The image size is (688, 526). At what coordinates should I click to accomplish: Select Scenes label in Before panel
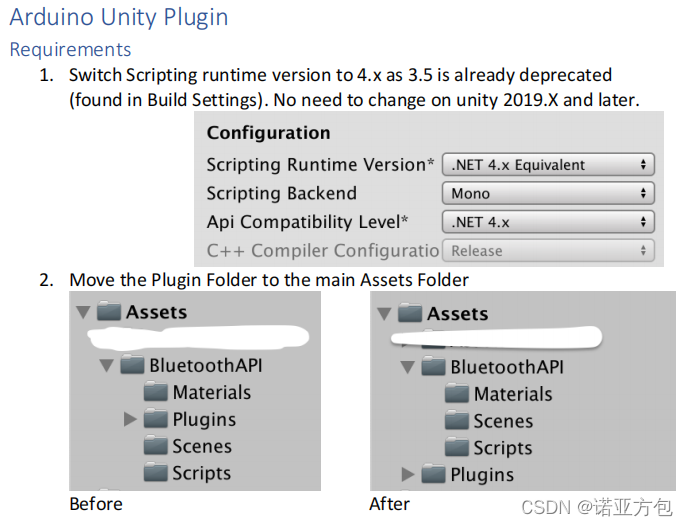point(202,446)
